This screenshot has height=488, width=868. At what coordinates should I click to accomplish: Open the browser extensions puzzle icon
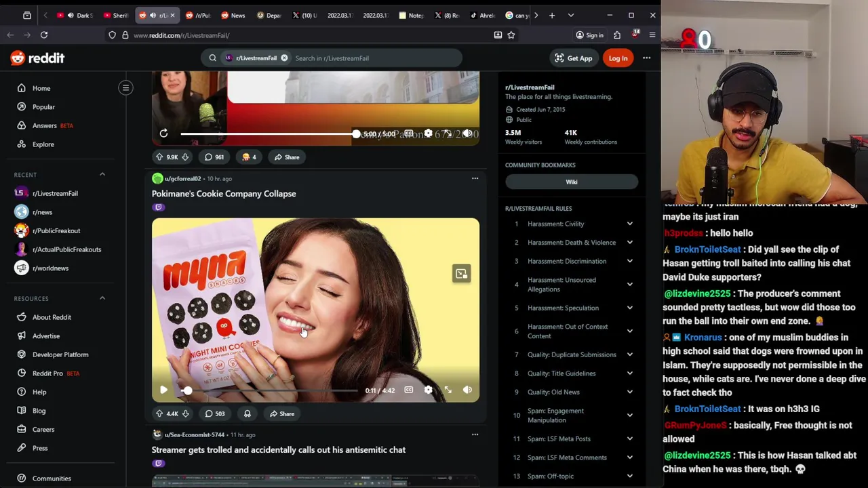click(617, 35)
